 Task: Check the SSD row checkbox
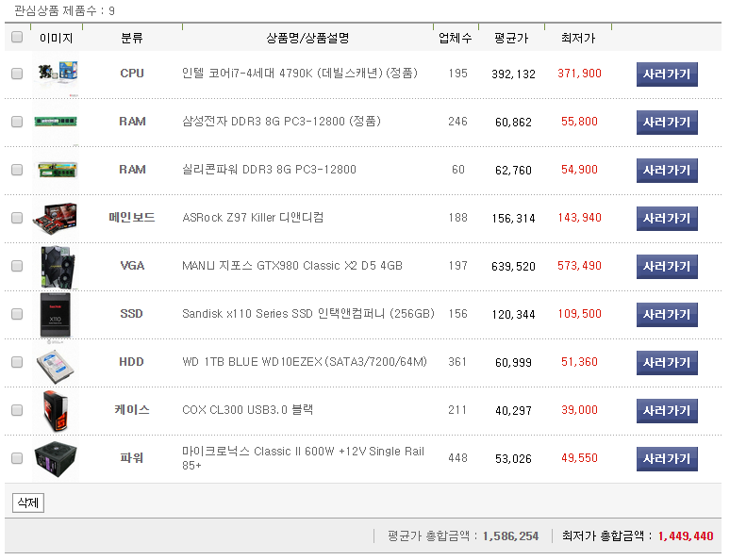[17, 314]
